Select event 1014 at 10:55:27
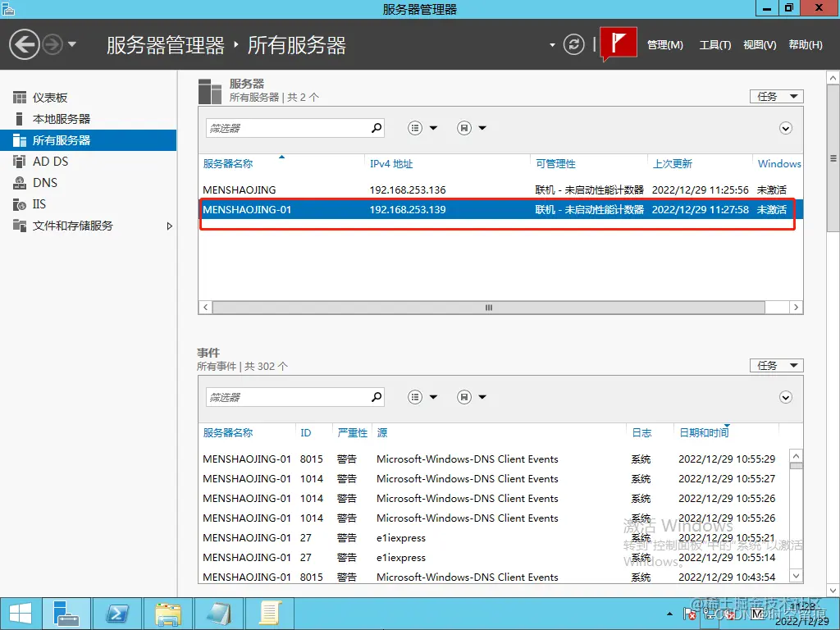The image size is (840, 630). point(493,479)
